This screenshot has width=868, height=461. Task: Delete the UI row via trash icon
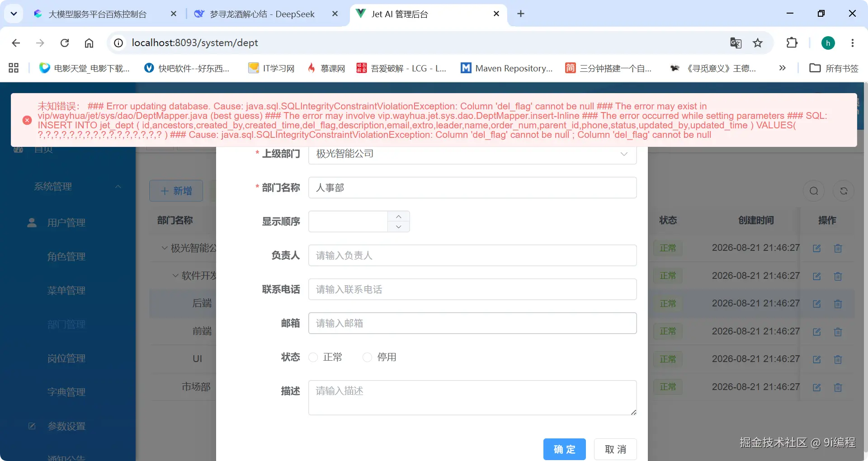(838, 359)
